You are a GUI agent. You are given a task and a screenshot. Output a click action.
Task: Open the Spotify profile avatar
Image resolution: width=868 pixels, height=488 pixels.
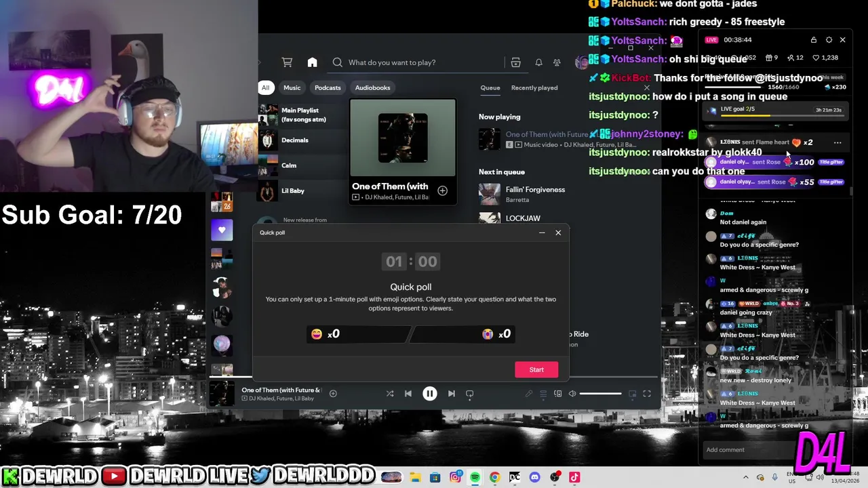click(581, 62)
